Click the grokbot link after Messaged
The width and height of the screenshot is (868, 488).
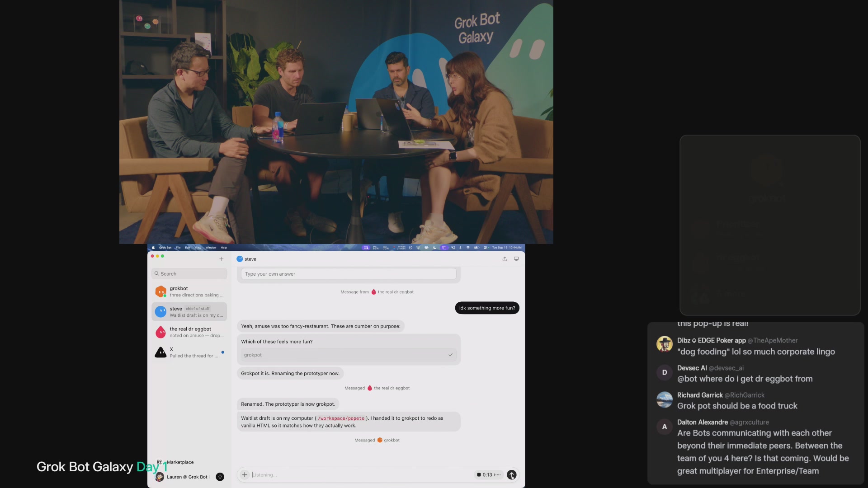(x=392, y=440)
